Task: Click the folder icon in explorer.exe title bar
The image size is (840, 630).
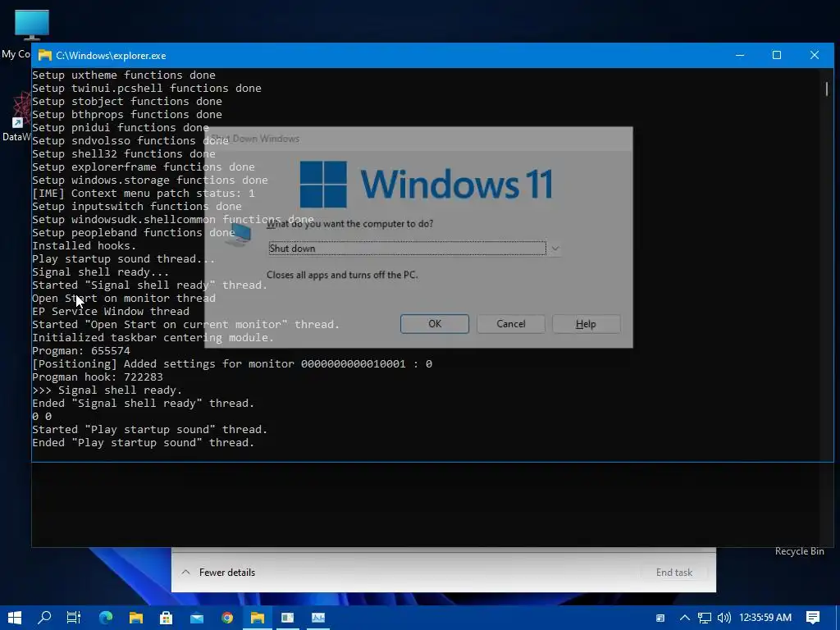Action: click(x=45, y=55)
